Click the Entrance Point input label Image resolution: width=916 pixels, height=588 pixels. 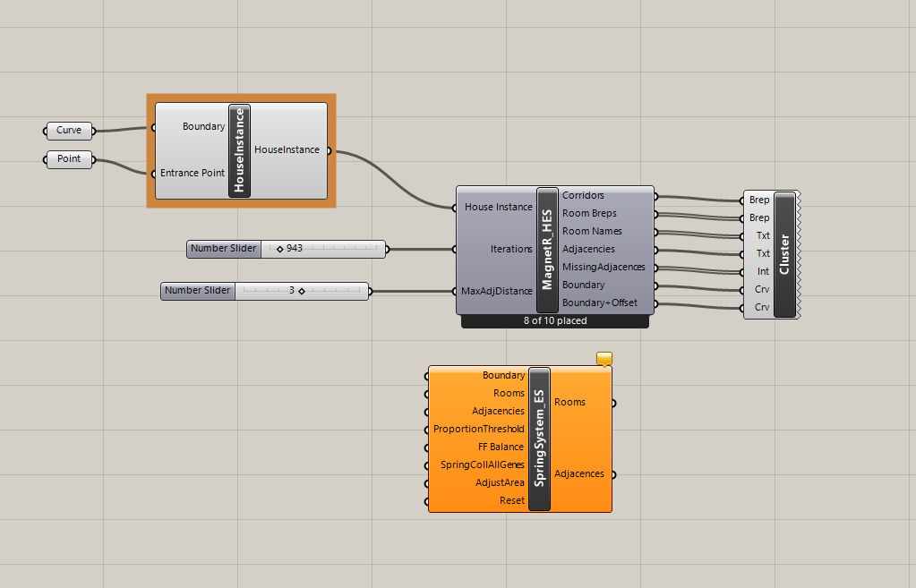tap(193, 173)
